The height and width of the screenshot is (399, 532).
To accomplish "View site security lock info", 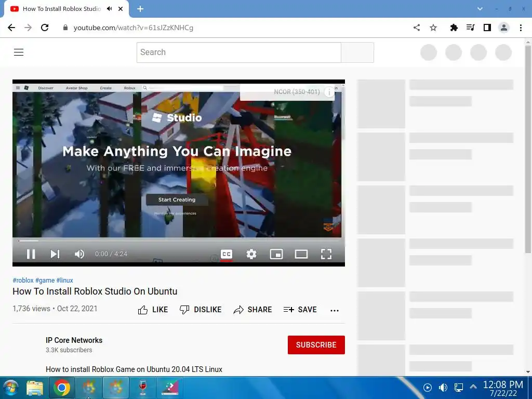I will click(x=65, y=28).
